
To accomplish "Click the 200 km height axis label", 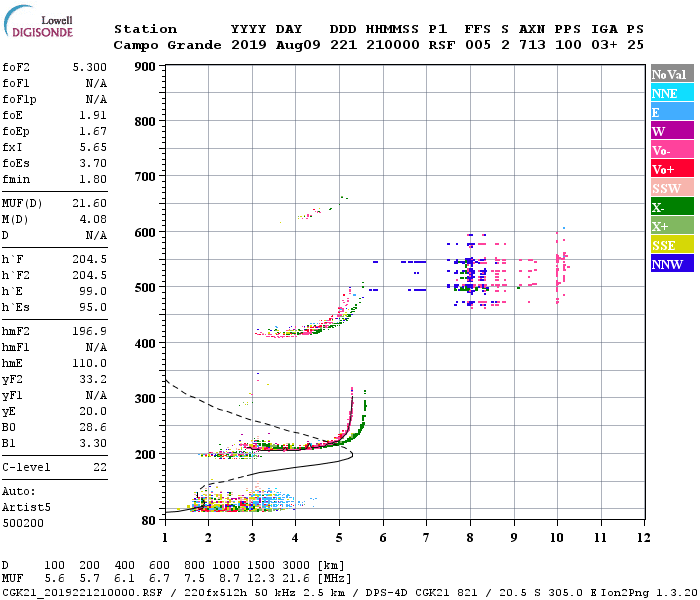I will pos(146,454).
